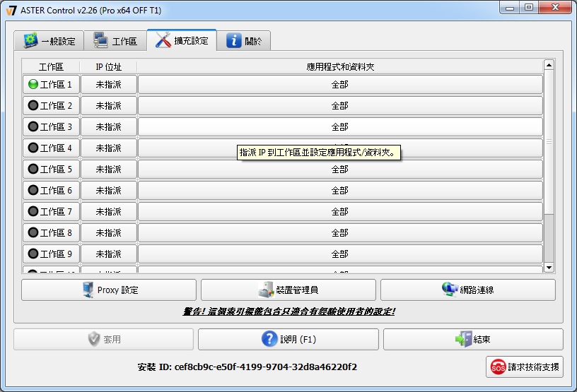Image resolution: width=577 pixels, height=392 pixels.
Task: Click the scrollbar down arrow in workspace list
Action: [549, 268]
